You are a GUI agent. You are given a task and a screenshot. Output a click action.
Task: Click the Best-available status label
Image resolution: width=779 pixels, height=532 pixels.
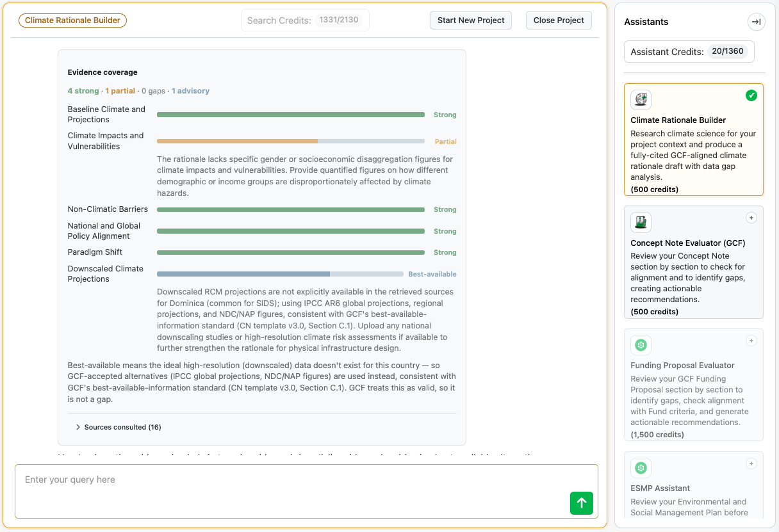click(x=432, y=274)
